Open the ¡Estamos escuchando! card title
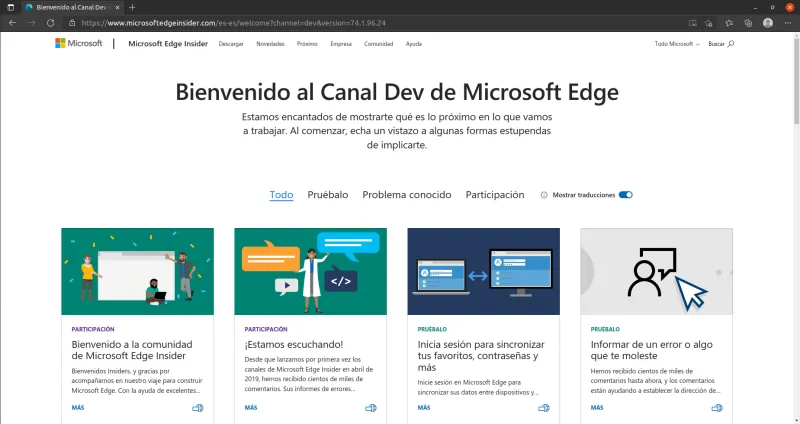Screen dimensions: 800x424 tap(294, 344)
